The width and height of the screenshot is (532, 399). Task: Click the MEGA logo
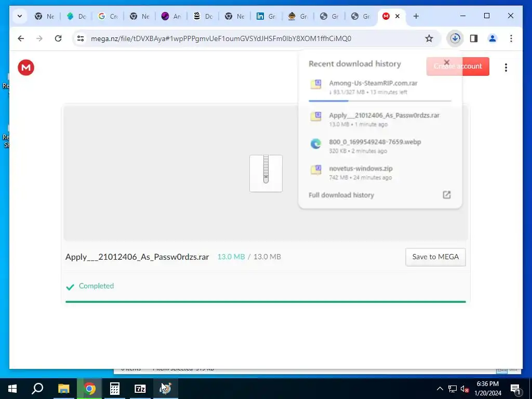[26, 67]
